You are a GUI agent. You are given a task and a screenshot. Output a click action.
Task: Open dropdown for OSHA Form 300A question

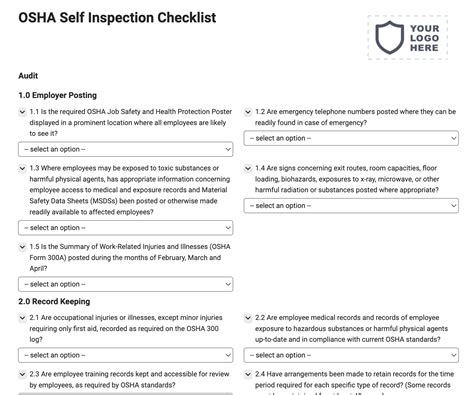click(126, 284)
